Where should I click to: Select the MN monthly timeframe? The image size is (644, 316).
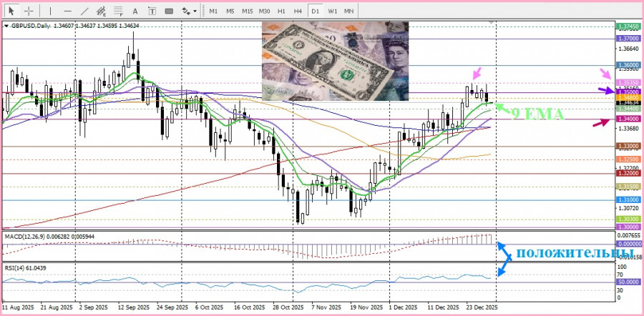pos(348,11)
